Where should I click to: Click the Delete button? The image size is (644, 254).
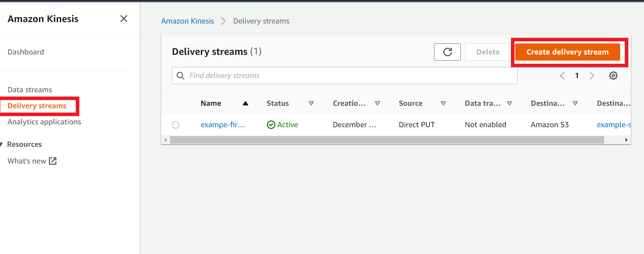pyautogui.click(x=488, y=52)
